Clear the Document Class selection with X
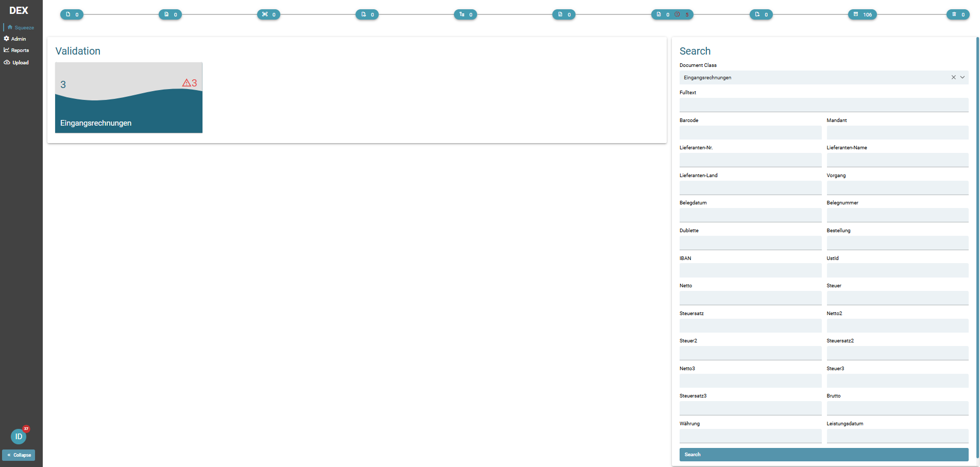Image resolution: width=980 pixels, height=467 pixels. pyautogui.click(x=953, y=77)
